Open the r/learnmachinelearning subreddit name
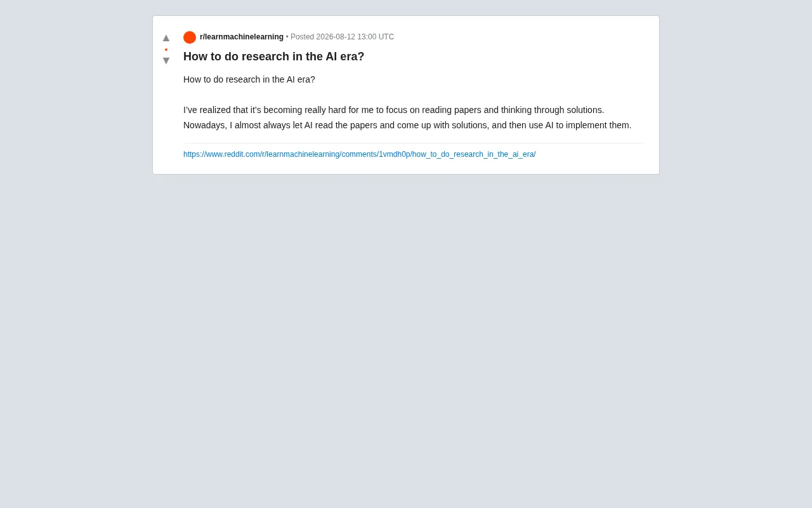Screen dimensions: 812x508 [242, 37]
